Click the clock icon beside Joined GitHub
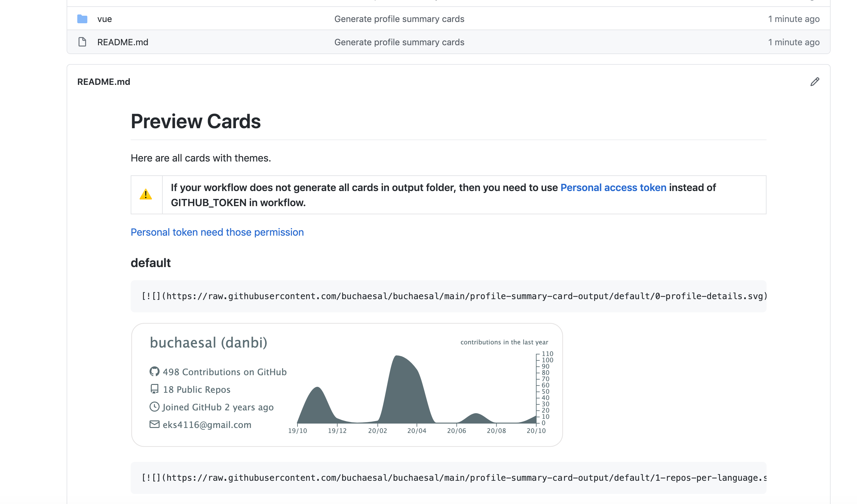857x504 pixels. [154, 407]
